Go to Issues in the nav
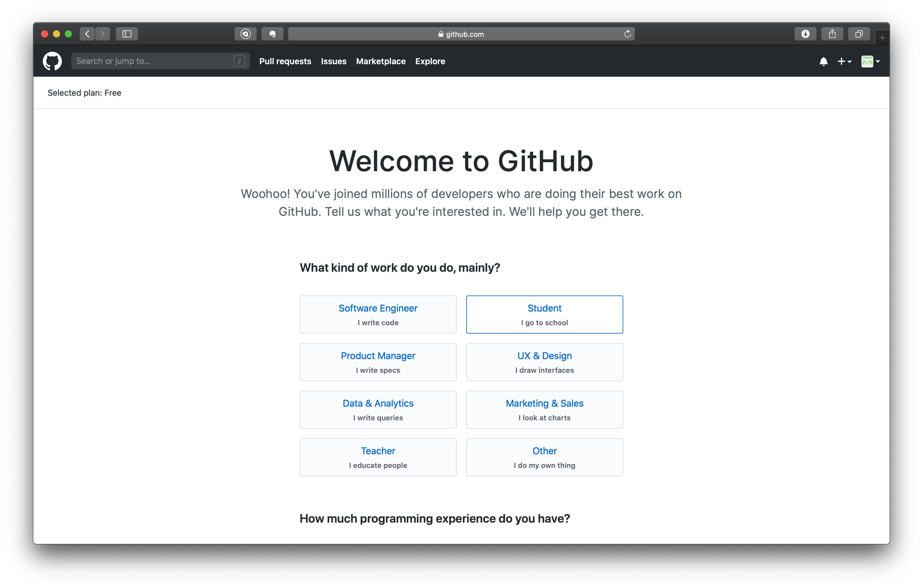 [x=333, y=61]
